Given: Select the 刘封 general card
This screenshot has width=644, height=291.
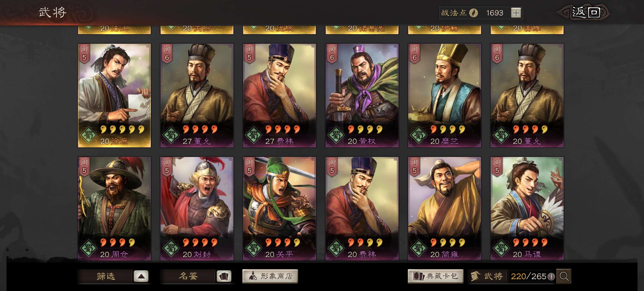Looking at the screenshot, I should (197, 209).
